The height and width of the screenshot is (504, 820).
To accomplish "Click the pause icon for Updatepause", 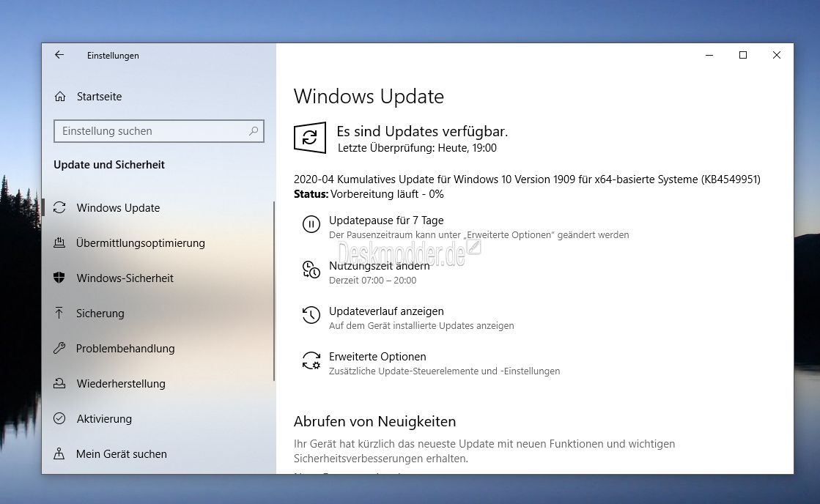I will coord(311,224).
